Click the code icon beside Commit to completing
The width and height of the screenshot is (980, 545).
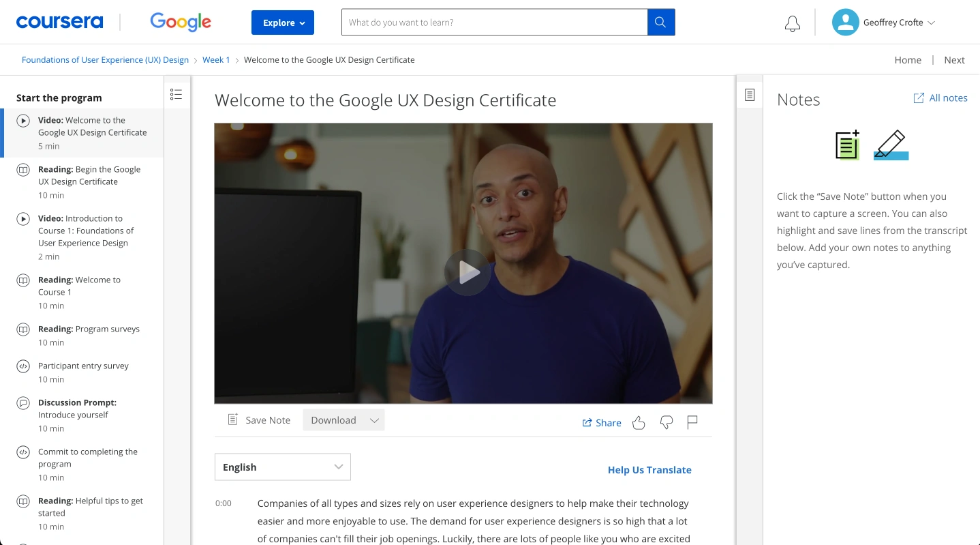pyautogui.click(x=23, y=452)
